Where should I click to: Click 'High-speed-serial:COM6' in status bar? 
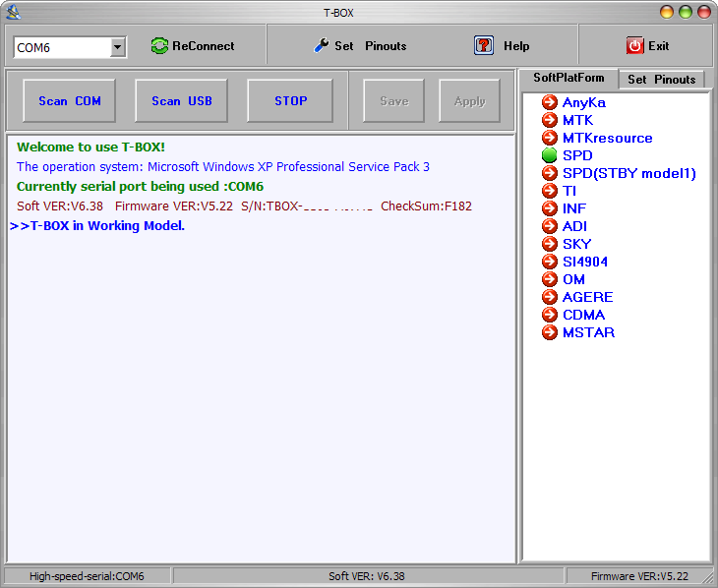point(87,576)
